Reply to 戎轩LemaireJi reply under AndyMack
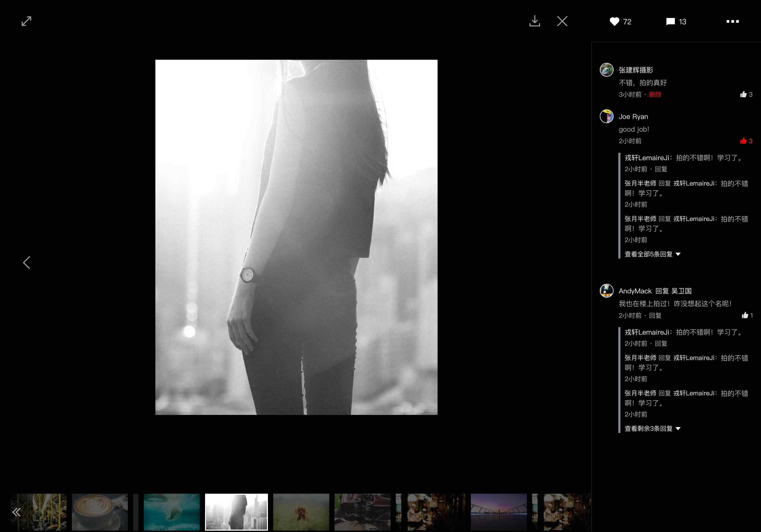 click(x=661, y=343)
